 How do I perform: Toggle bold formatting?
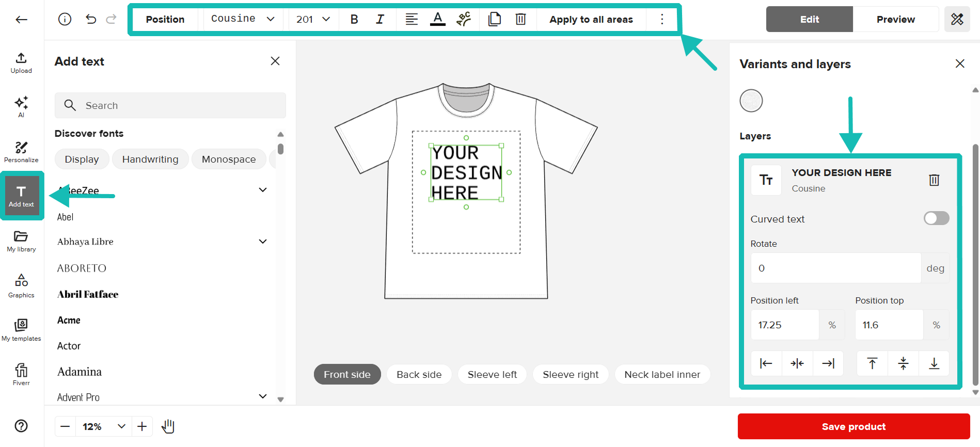tap(354, 19)
